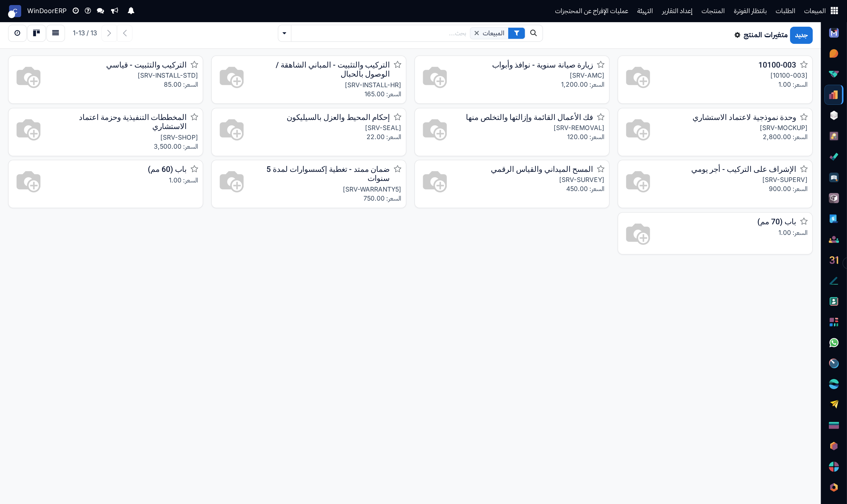The height and width of the screenshot is (504, 847).
Task: Click the [SRV-SEAL] reference text
Action: click(383, 128)
